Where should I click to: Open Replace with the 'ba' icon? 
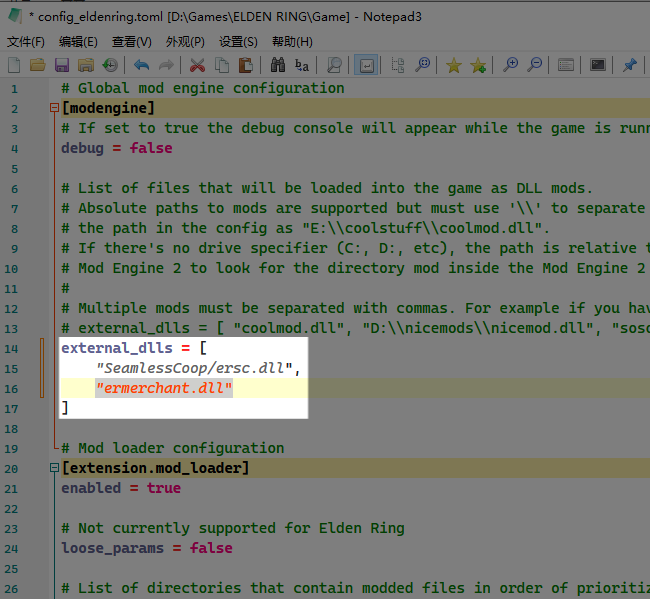coord(302,65)
